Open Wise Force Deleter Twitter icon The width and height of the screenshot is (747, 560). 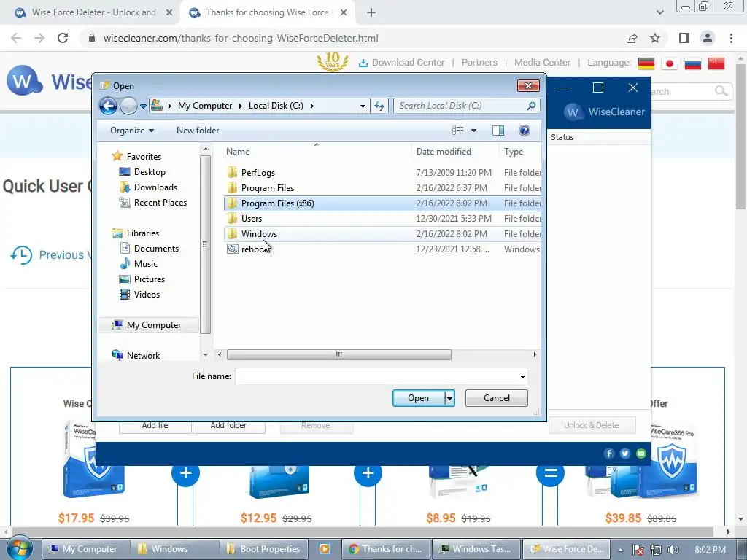tap(625, 454)
